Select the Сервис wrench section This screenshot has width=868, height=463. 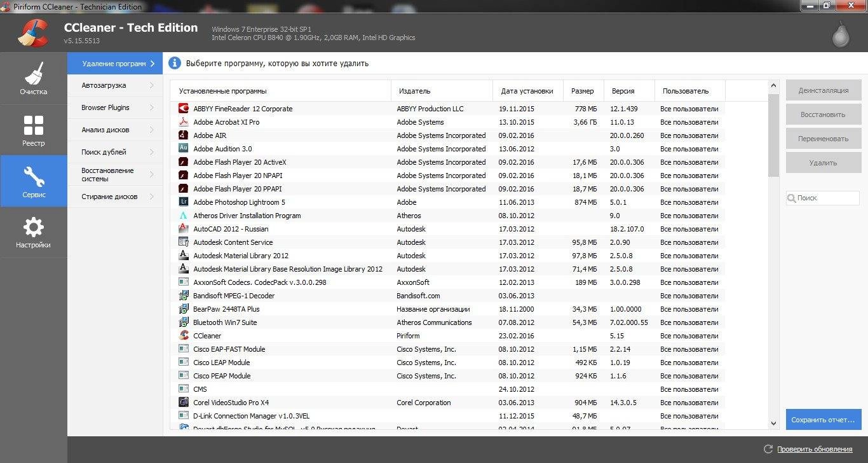point(34,181)
